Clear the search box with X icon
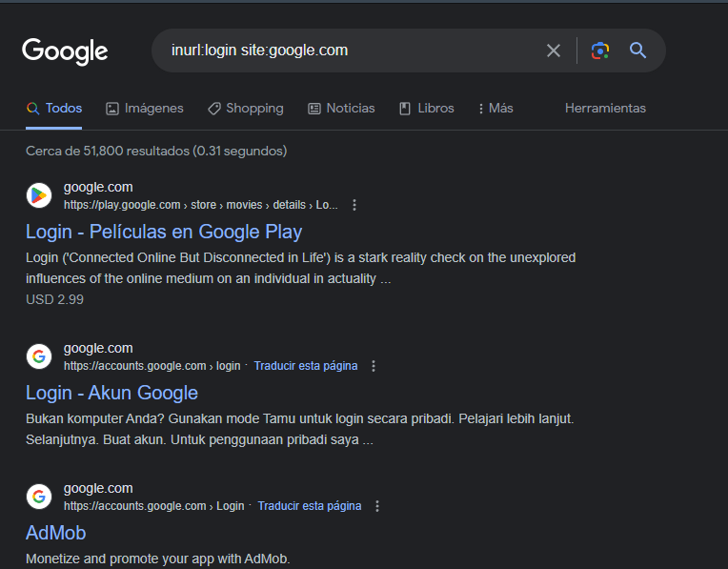Viewport: 728px width, 569px height. click(554, 51)
